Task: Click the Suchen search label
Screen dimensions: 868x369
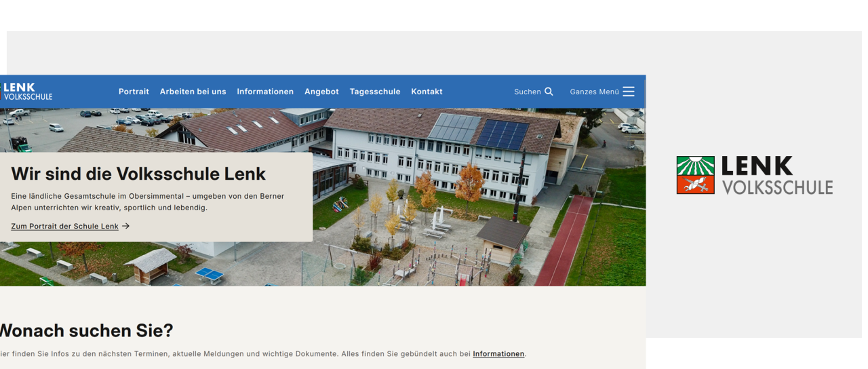Action: pos(527,92)
